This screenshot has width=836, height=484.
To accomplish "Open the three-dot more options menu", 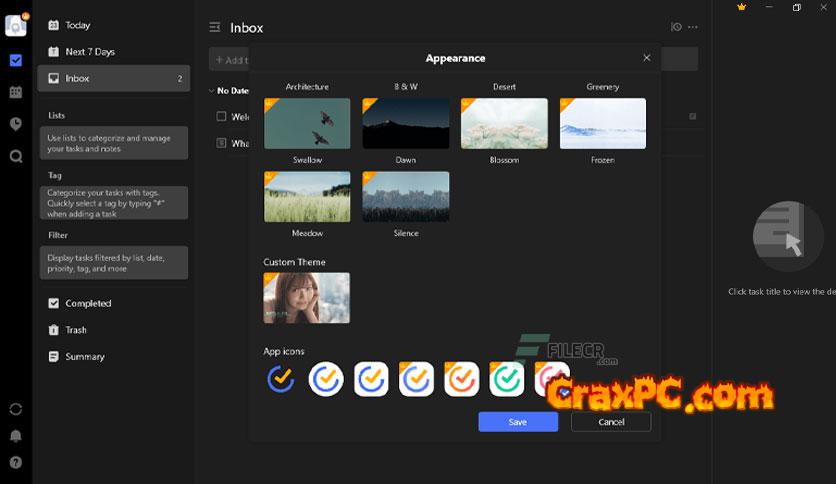I will 693,28.
